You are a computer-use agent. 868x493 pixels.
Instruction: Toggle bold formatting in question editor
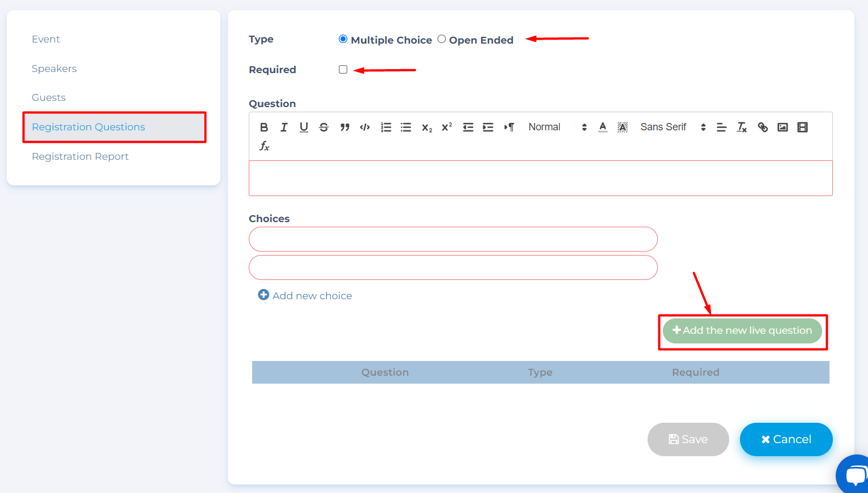click(x=264, y=127)
